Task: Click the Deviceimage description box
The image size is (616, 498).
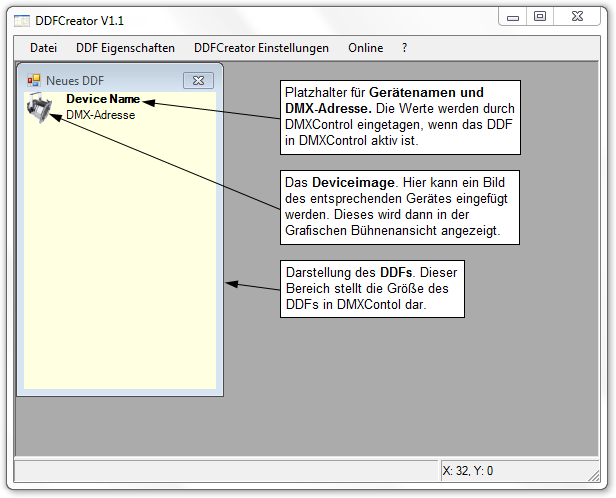Action: (x=399, y=205)
